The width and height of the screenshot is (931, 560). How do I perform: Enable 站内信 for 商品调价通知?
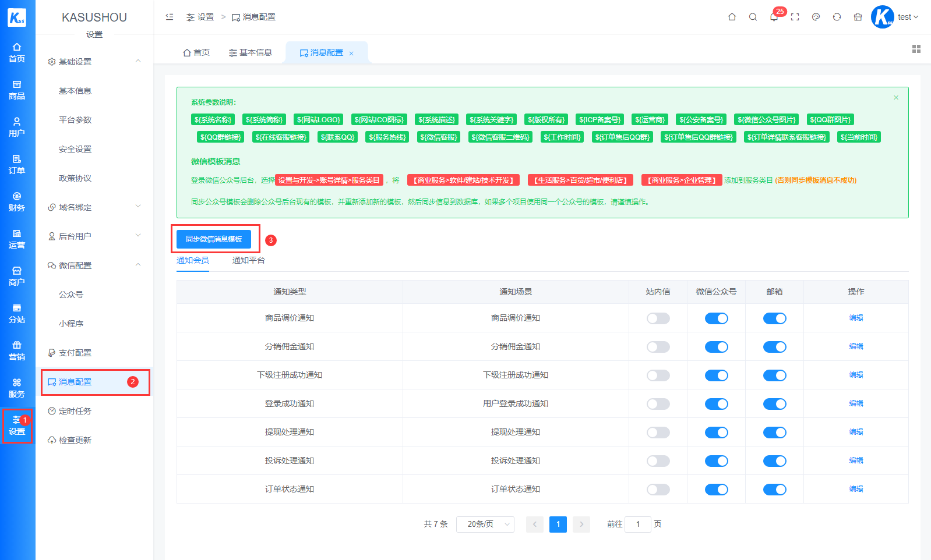658,318
